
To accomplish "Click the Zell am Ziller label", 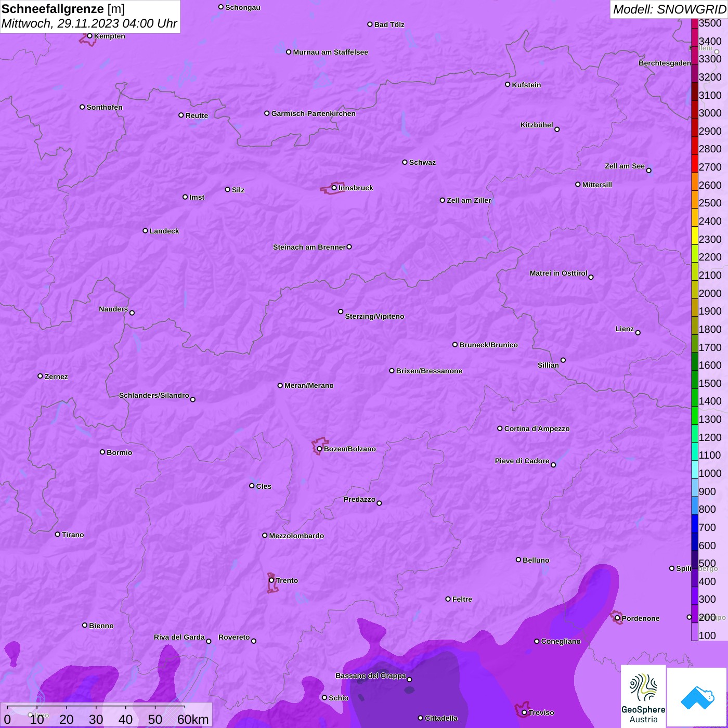I will [x=469, y=200].
